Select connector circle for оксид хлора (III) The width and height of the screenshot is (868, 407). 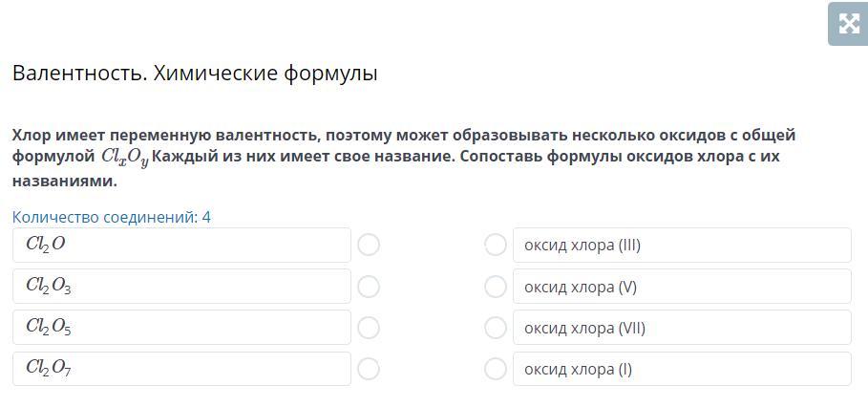[x=495, y=246]
